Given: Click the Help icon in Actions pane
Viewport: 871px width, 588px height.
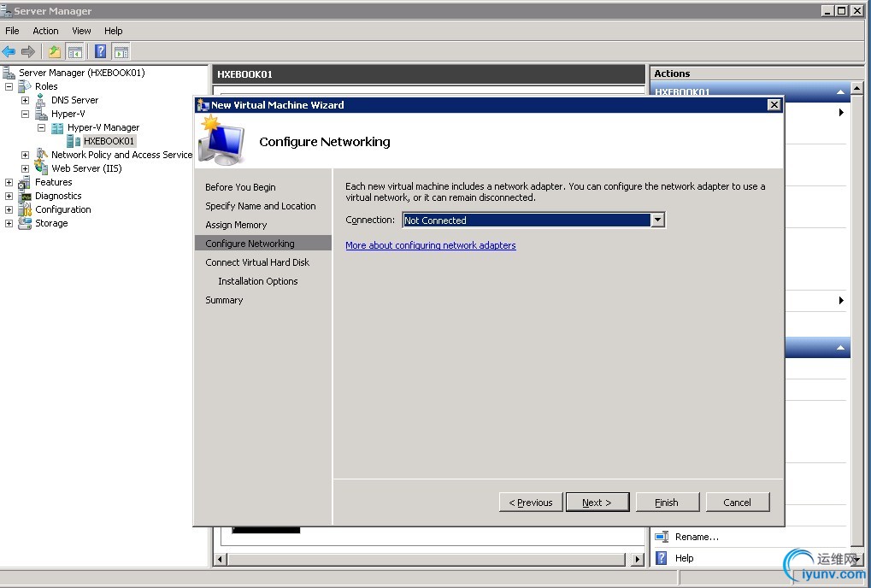Looking at the screenshot, I should click(x=661, y=558).
